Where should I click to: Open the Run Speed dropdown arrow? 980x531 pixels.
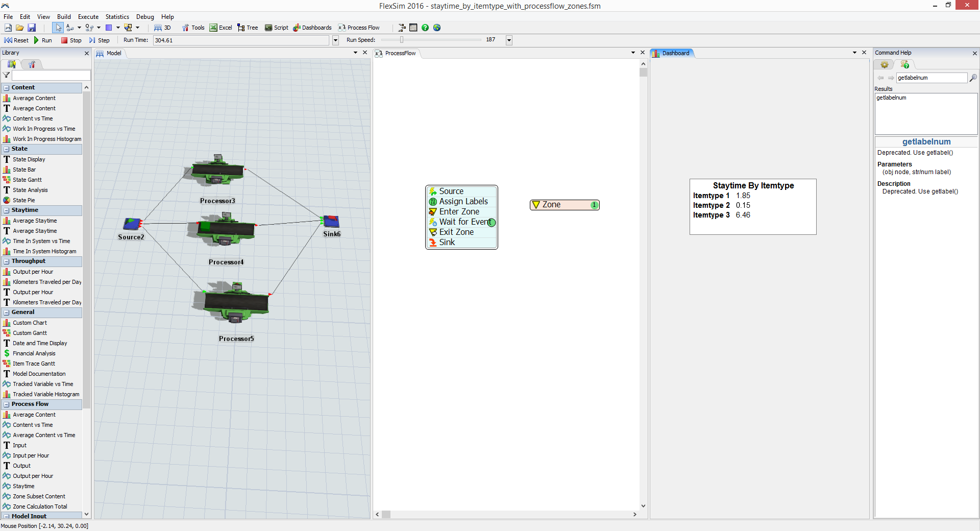tap(509, 40)
